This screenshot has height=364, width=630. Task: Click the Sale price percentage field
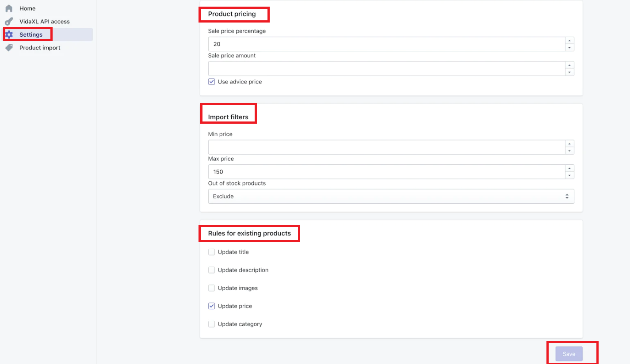(x=386, y=44)
